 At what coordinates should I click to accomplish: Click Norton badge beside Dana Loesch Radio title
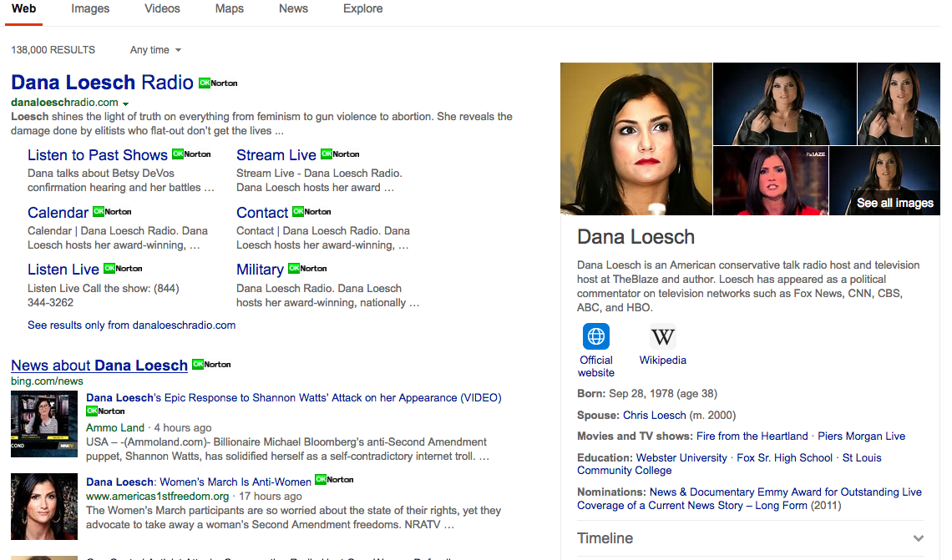(x=218, y=83)
